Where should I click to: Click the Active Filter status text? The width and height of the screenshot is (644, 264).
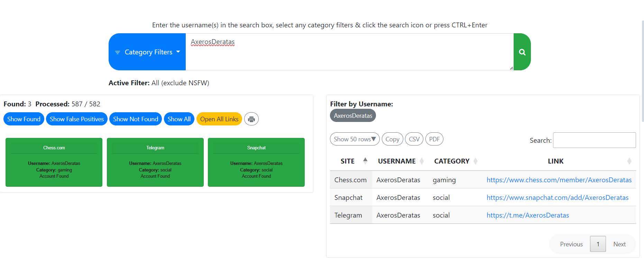tap(159, 83)
